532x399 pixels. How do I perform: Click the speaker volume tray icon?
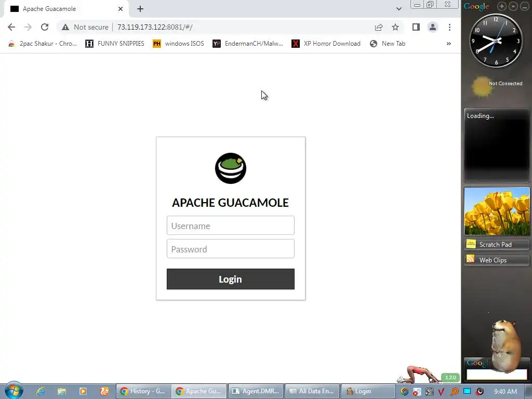click(x=480, y=392)
